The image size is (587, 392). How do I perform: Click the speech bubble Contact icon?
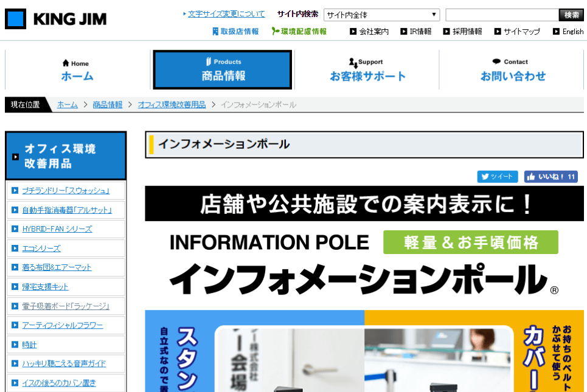click(x=496, y=61)
